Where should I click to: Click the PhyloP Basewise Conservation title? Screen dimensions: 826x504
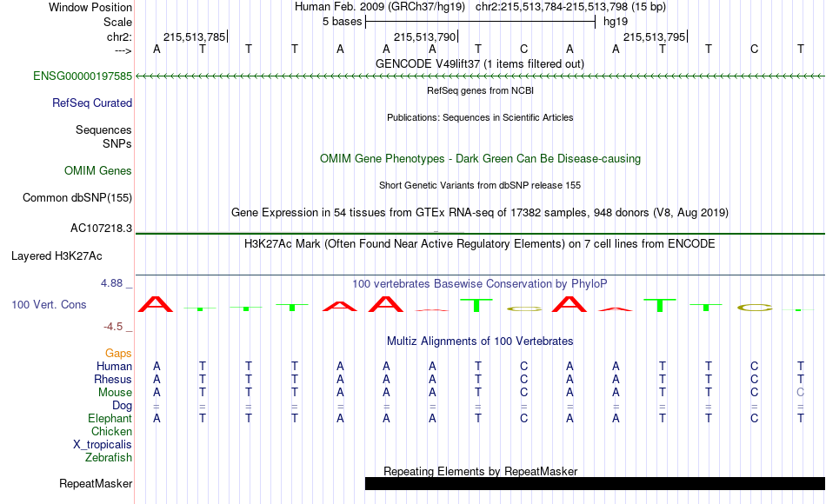pyautogui.click(x=480, y=284)
